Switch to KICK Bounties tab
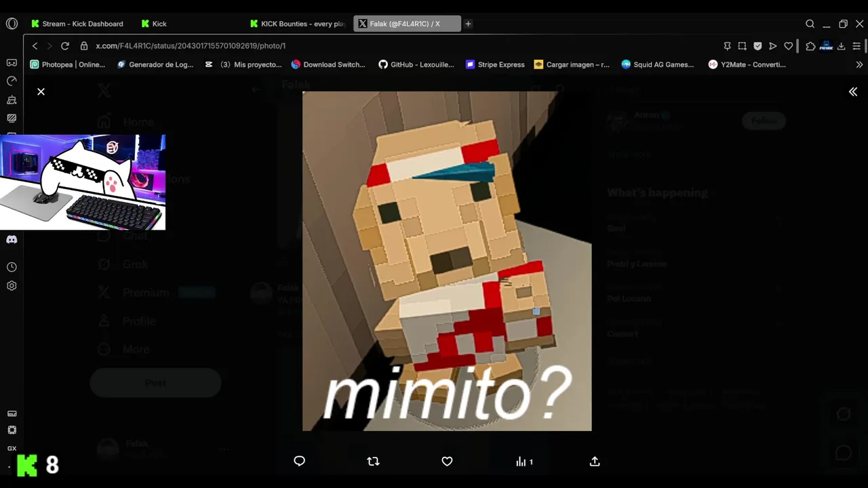868x488 pixels. point(298,24)
